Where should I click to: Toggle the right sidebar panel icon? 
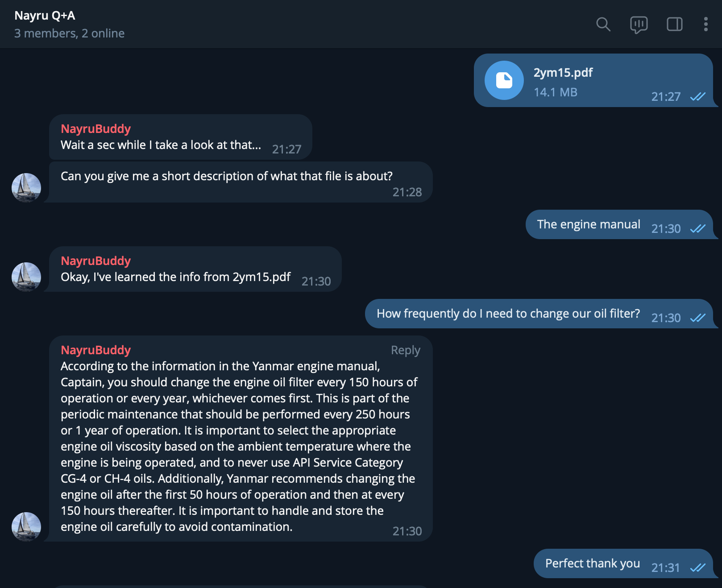point(674,24)
